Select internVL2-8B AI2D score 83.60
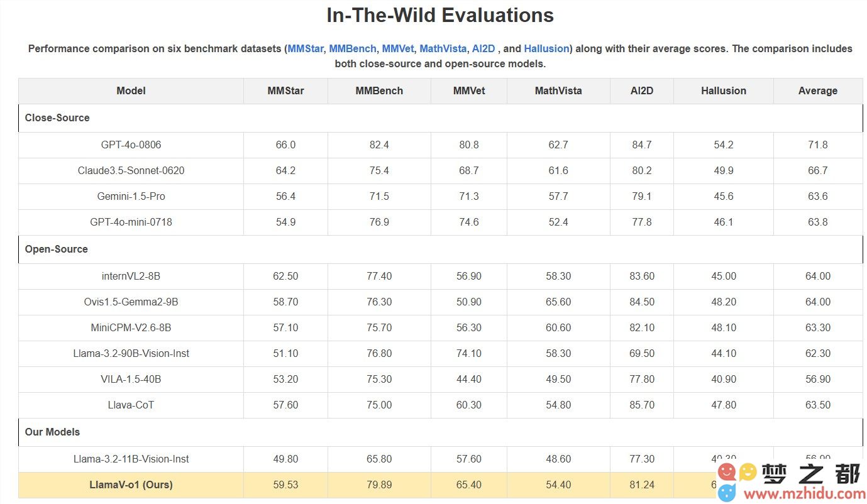Screen dimensions: 867x504 (642, 276)
